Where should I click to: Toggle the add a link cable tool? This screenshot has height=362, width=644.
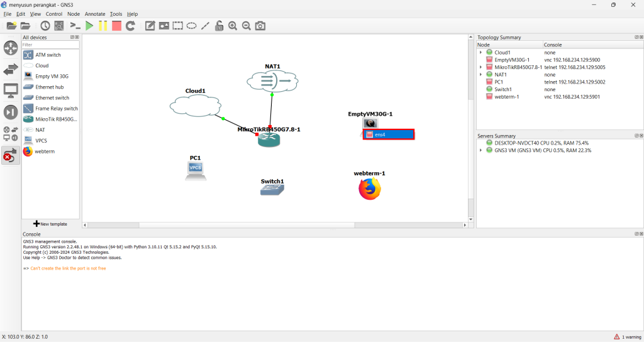[x=11, y=155]
